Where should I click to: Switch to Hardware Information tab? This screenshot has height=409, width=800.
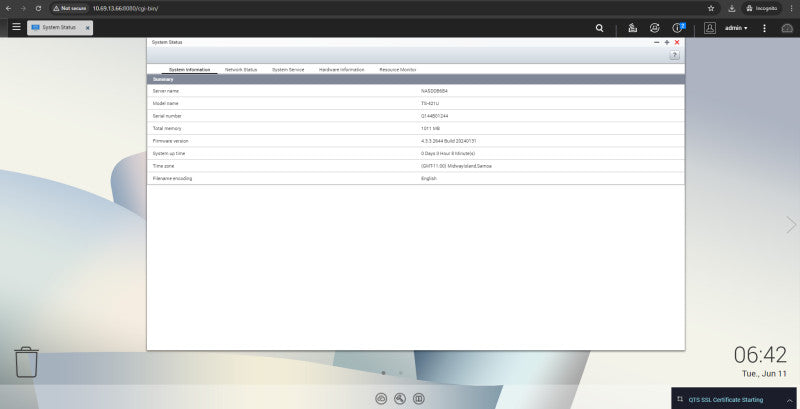pos(342,69)
